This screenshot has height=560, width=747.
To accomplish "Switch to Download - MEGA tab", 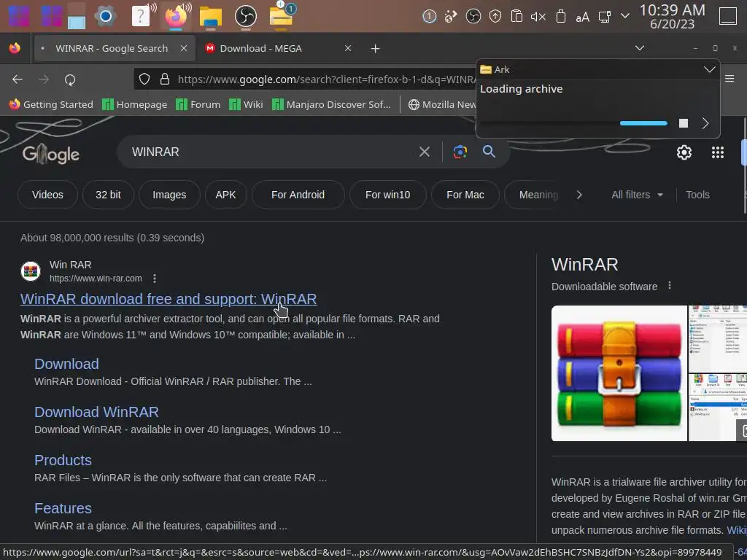I will [260, 48].
